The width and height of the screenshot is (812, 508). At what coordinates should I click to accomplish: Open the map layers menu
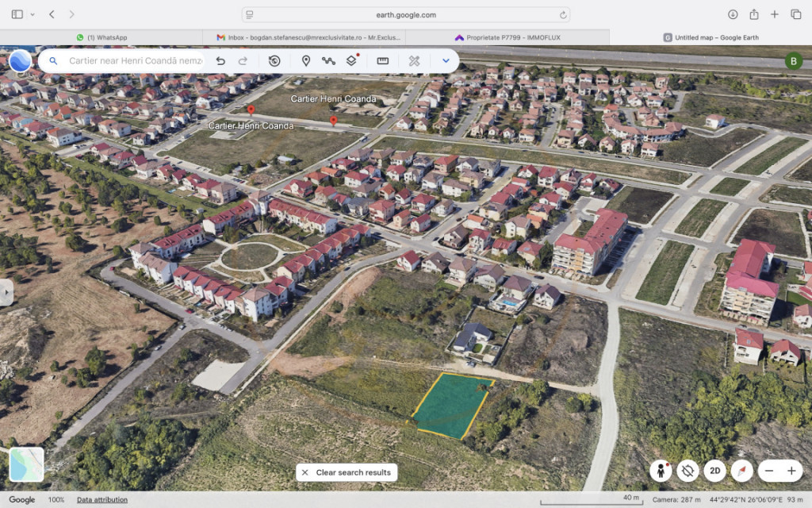pos(351,60)
